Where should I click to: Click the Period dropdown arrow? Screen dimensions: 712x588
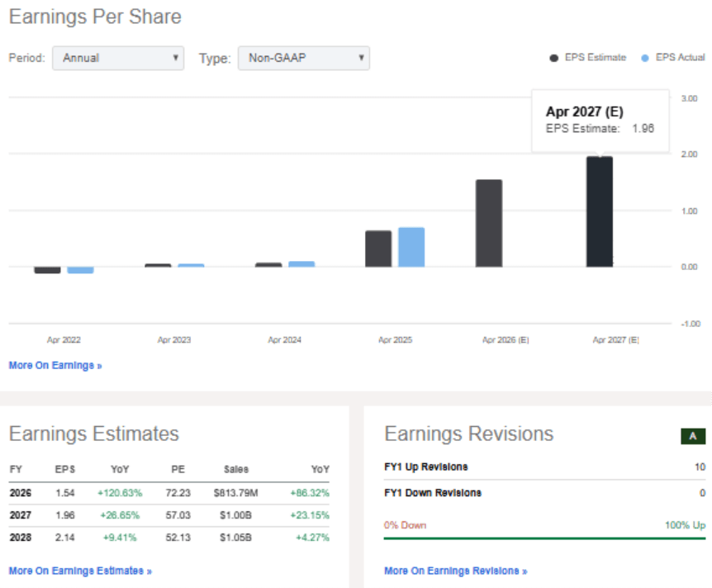(x=175, y=58)
